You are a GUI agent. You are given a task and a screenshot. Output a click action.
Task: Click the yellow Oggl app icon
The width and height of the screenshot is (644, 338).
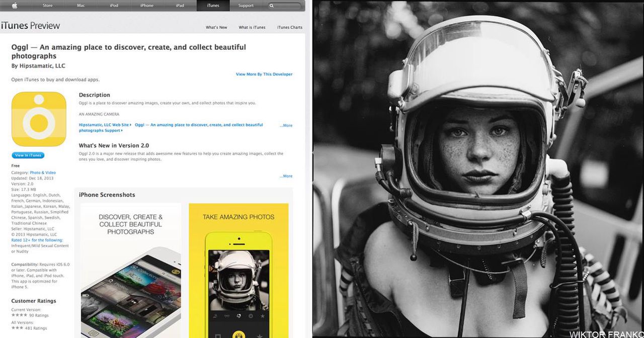point(39,119)
